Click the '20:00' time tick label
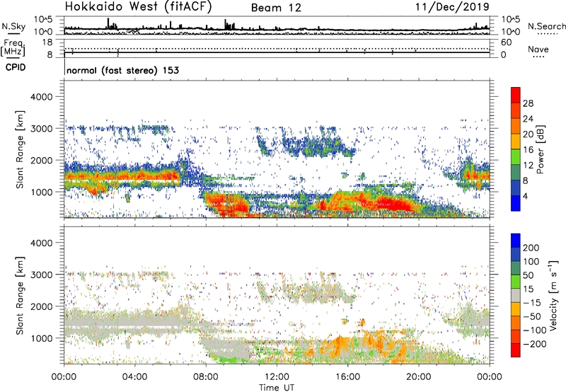 pos(419,377)
